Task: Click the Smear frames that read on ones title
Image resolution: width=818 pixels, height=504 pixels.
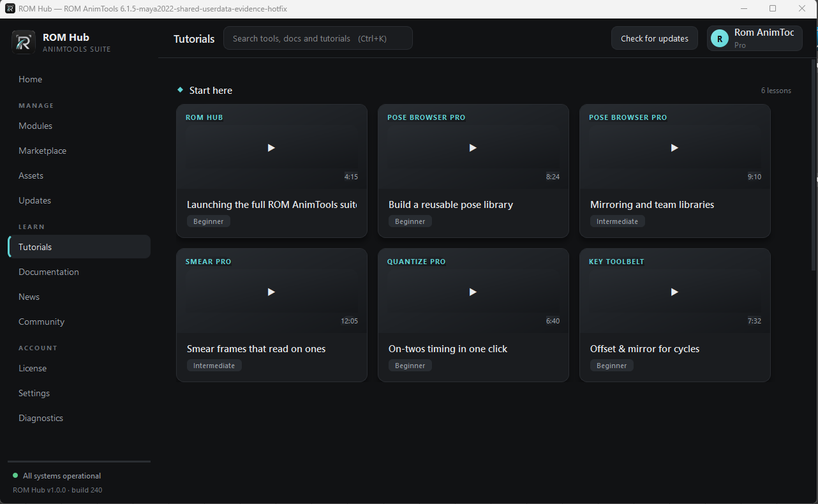Action: pyautogui.click(x=257, y=349)
